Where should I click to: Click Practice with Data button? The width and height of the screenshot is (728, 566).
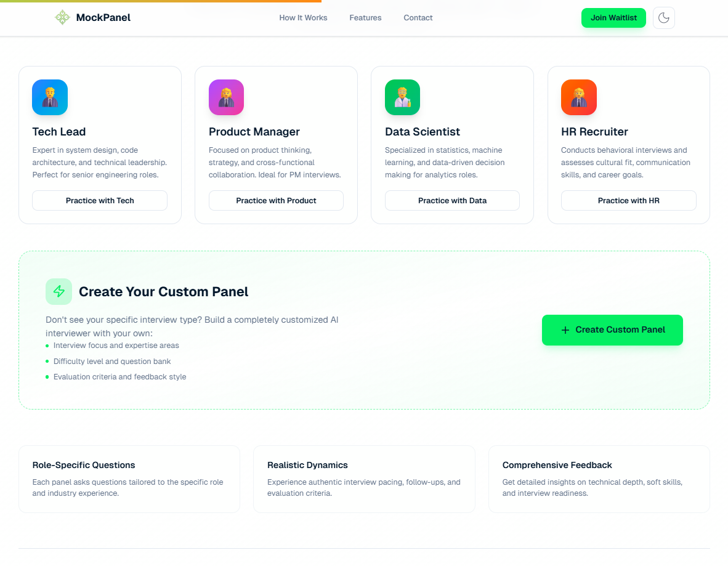(x=452, y=200)
